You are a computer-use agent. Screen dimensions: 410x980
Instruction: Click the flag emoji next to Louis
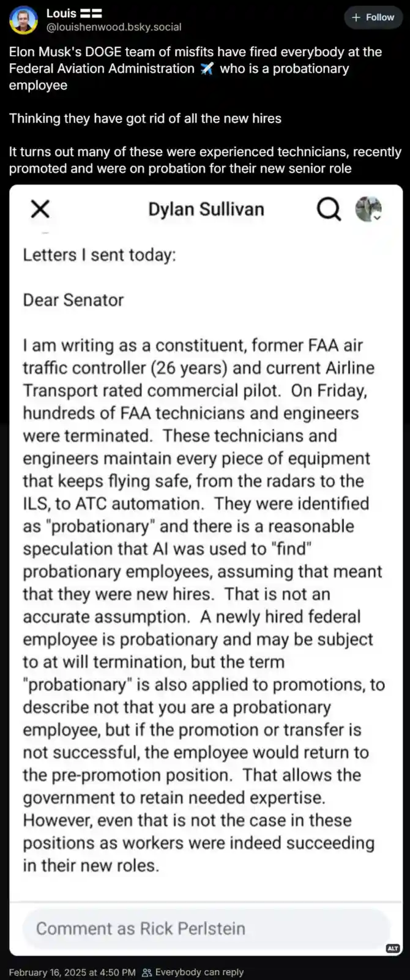[x=91, y=13]
